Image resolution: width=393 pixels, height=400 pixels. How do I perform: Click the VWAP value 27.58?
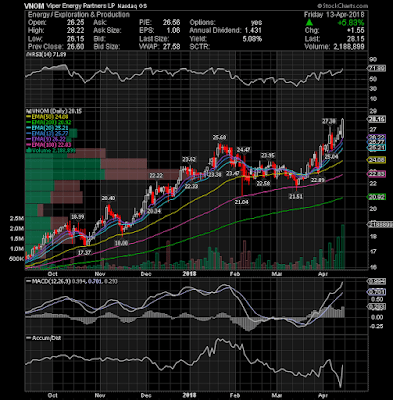[171, 46]
